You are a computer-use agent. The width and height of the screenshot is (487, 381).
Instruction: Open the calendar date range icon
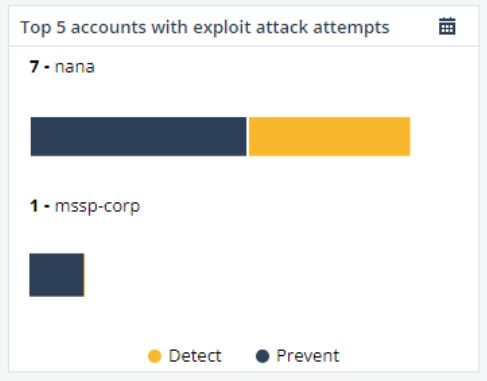coord(447,26)
